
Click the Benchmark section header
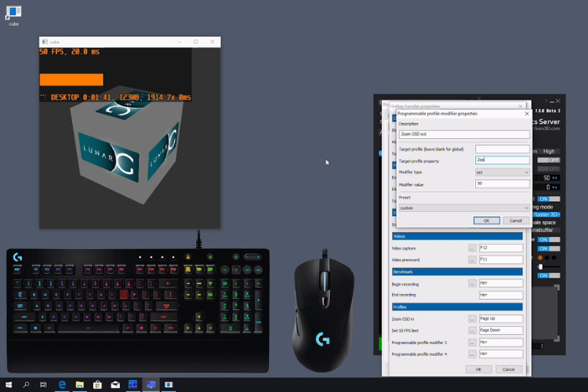(457, 271)
